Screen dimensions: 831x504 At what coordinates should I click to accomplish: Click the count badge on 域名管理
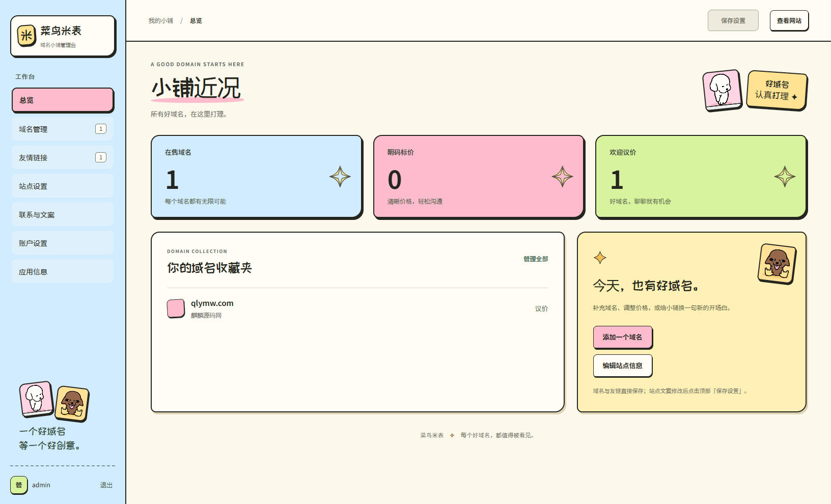(x=101, y=129)
